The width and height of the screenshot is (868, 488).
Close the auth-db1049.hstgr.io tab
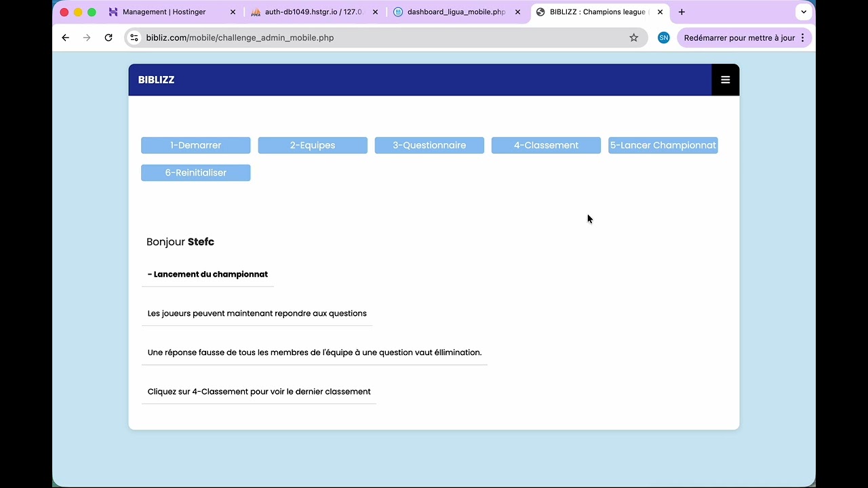tap(375, 12)
